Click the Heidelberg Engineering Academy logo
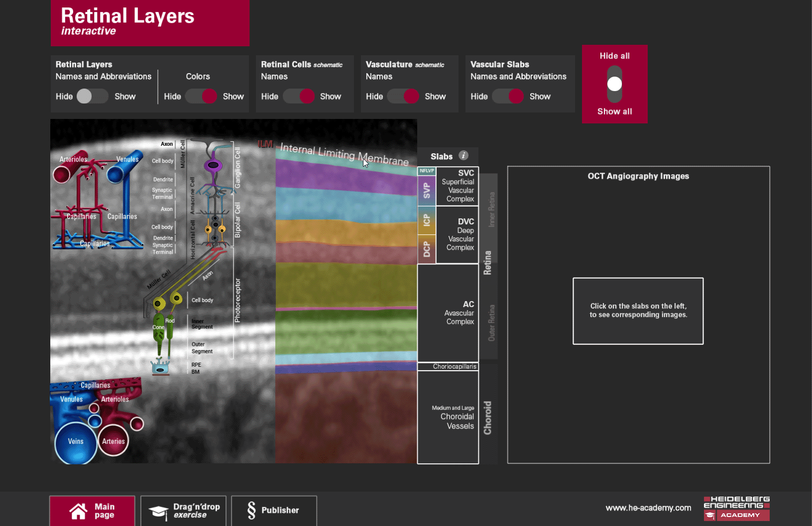812x526 pixels. click(x=736, y=508)
